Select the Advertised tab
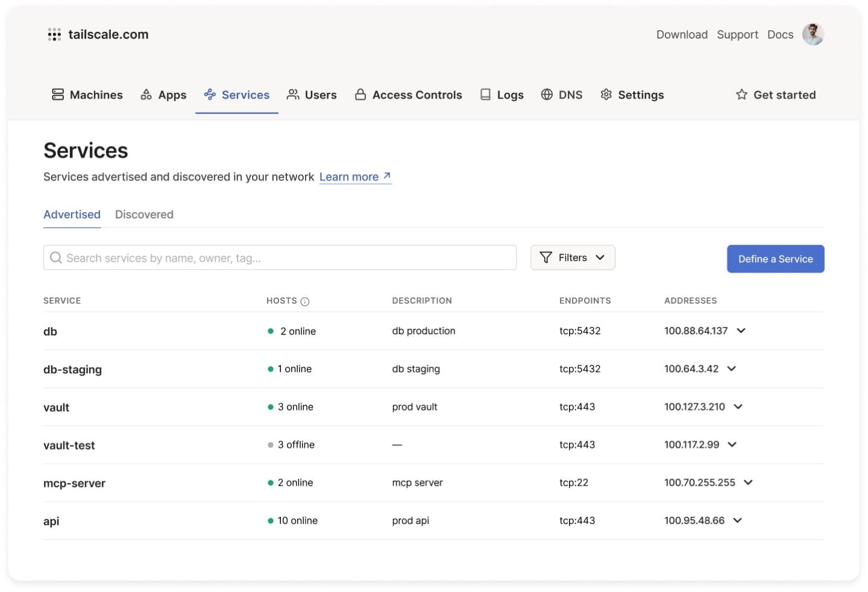Viewport: 868px width, 592px height. 72,215
